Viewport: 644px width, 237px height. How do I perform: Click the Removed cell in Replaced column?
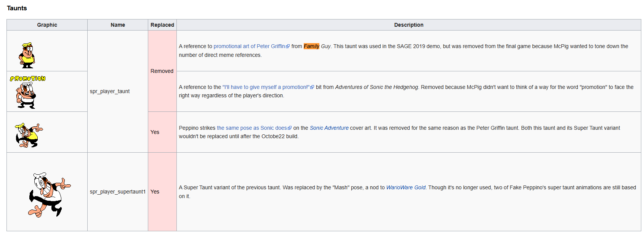pyautogui.click(x=162, y=71)
